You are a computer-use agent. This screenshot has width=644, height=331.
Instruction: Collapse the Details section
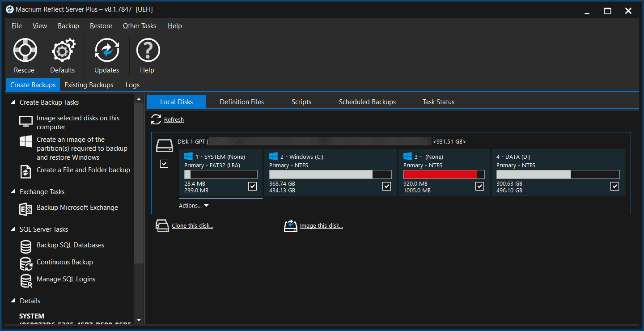point(13,301)
